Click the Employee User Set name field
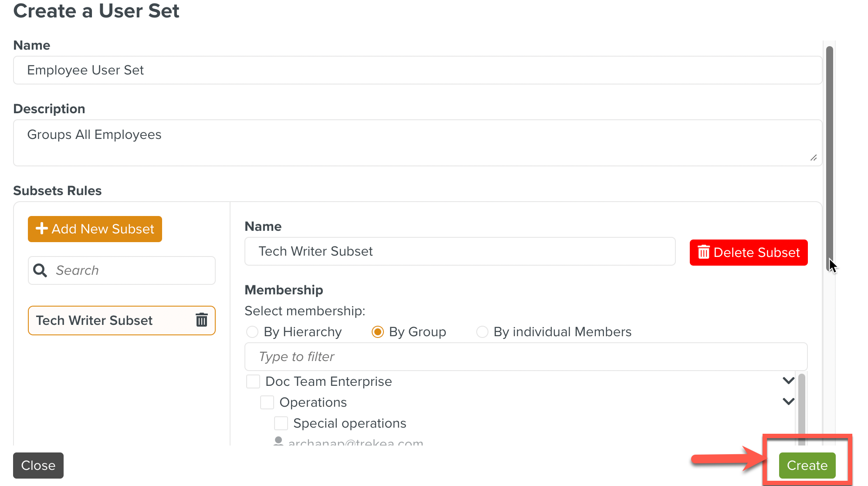The image size is (868, 486). pos(417,70)
